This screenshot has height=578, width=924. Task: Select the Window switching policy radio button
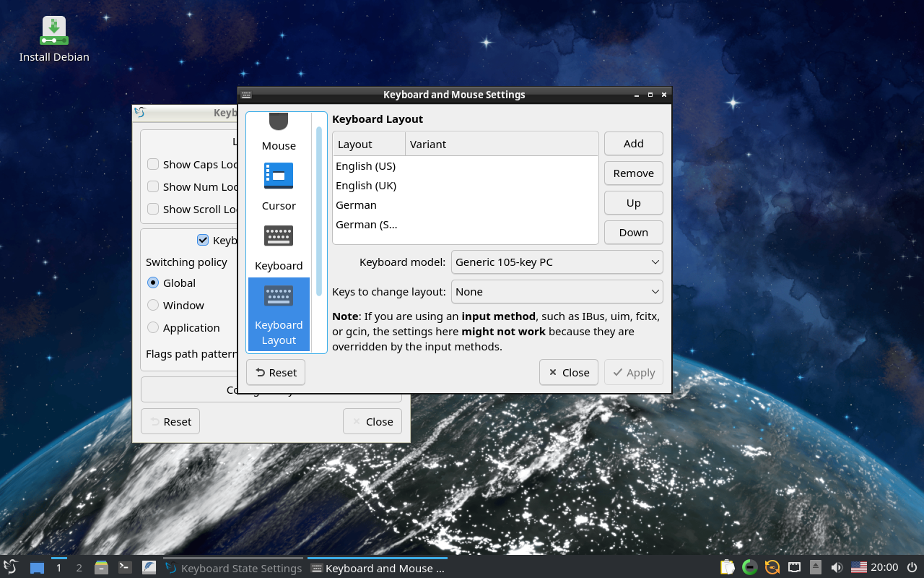click(x=153, y=306)
